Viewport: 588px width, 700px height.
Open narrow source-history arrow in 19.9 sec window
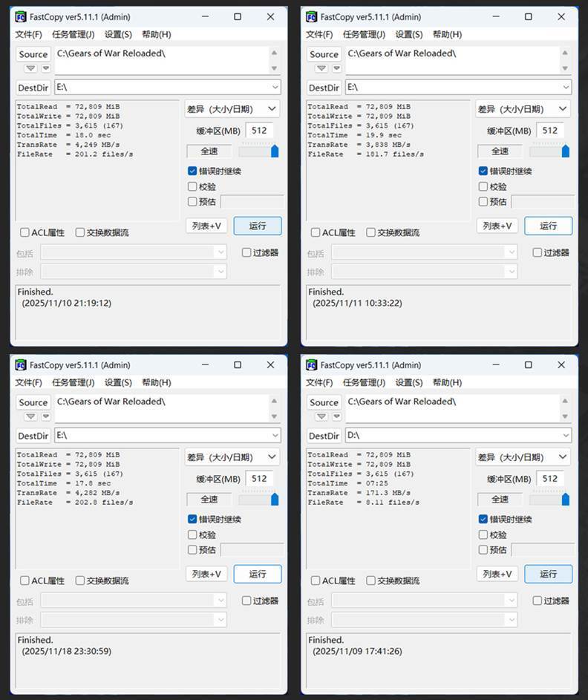click(x=336, y=68)
